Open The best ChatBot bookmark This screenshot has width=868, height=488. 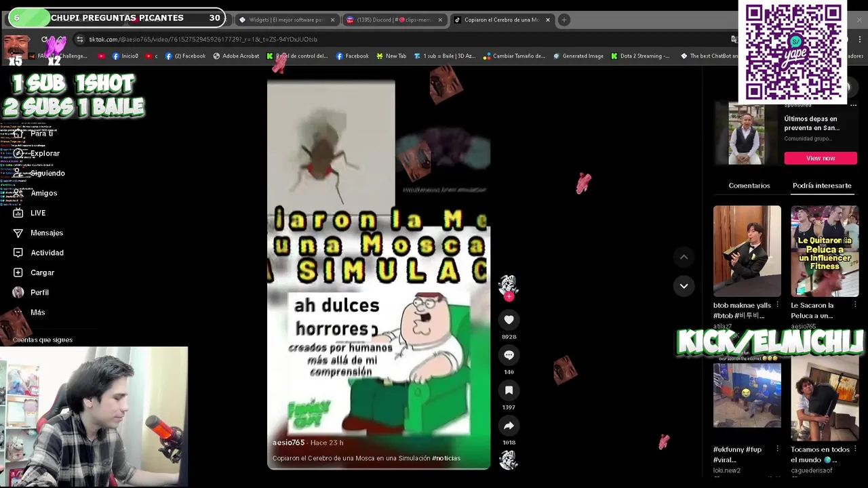tap(709, 56)
